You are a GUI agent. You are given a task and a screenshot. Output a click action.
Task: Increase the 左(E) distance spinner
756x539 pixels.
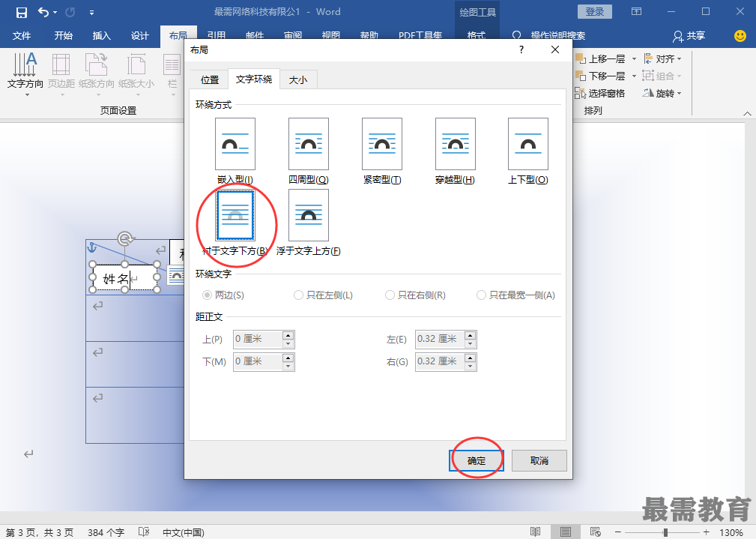471,335
